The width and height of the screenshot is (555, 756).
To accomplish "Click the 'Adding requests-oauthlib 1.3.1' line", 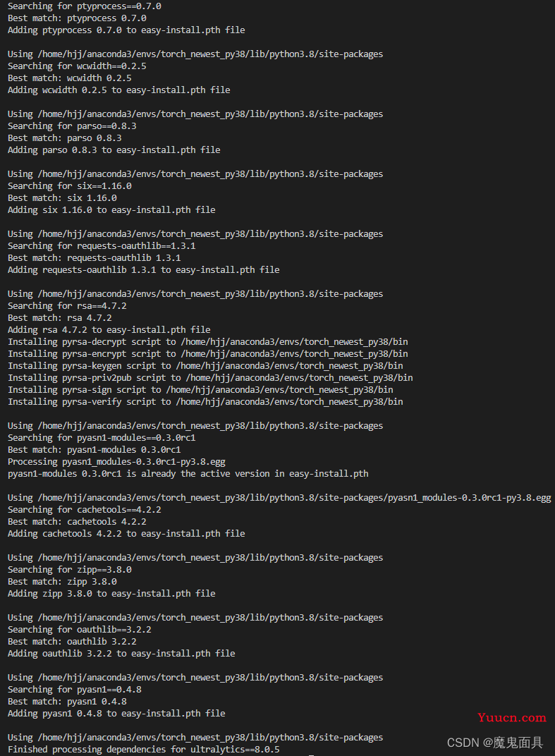I will point(144,270).
